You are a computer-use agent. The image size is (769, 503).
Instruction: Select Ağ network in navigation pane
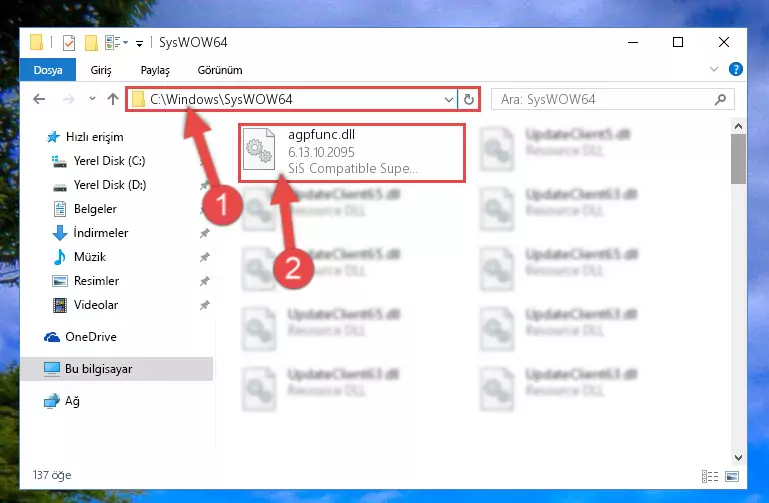61,401
